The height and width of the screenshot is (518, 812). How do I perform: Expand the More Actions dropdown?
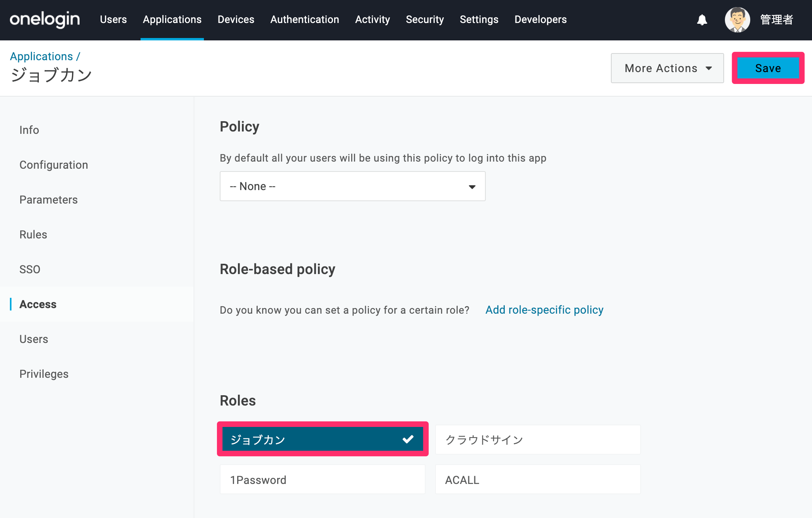pos(667,68)
